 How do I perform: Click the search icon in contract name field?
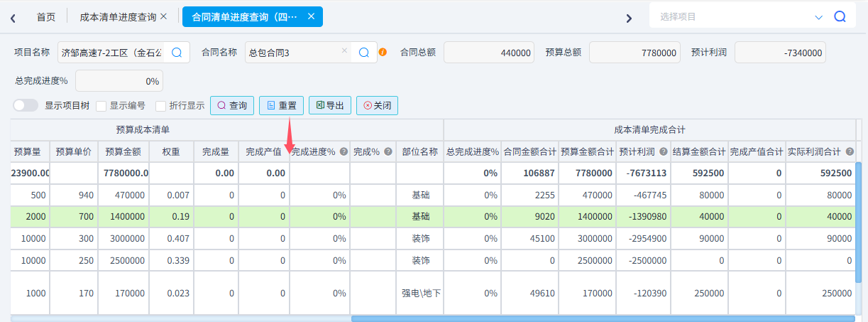(364, 52)
